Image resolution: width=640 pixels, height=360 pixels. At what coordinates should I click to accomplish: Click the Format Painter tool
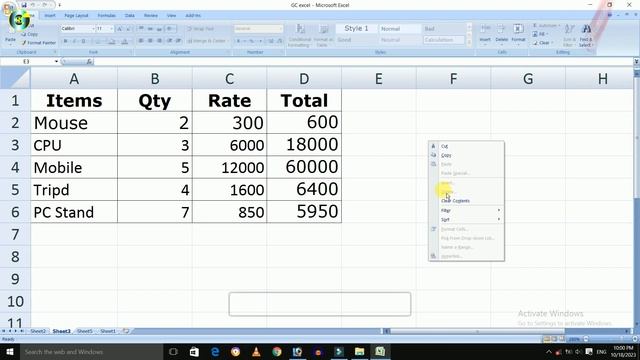(39, 42)
